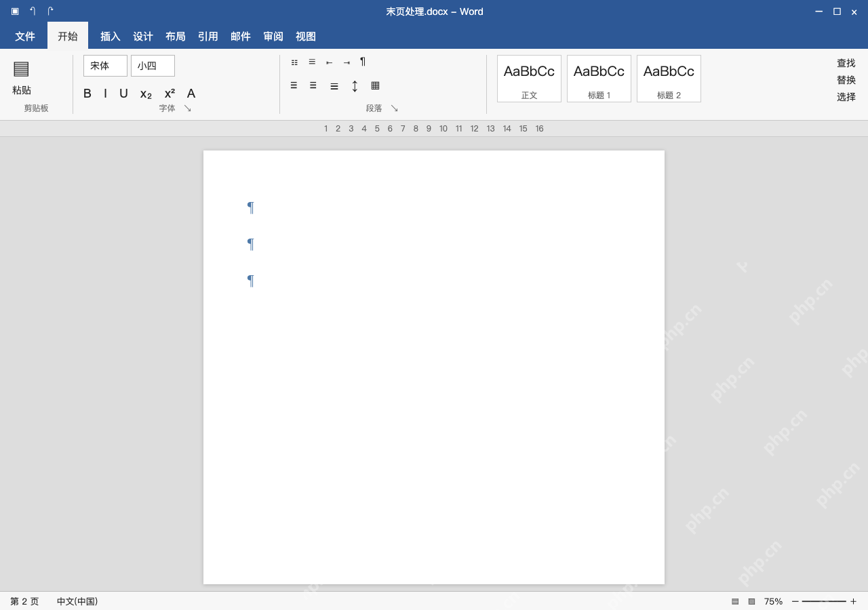Switch to print layout view in status bar
The height and width of the screenshot is (610, 868).
(x=735, y=601)
